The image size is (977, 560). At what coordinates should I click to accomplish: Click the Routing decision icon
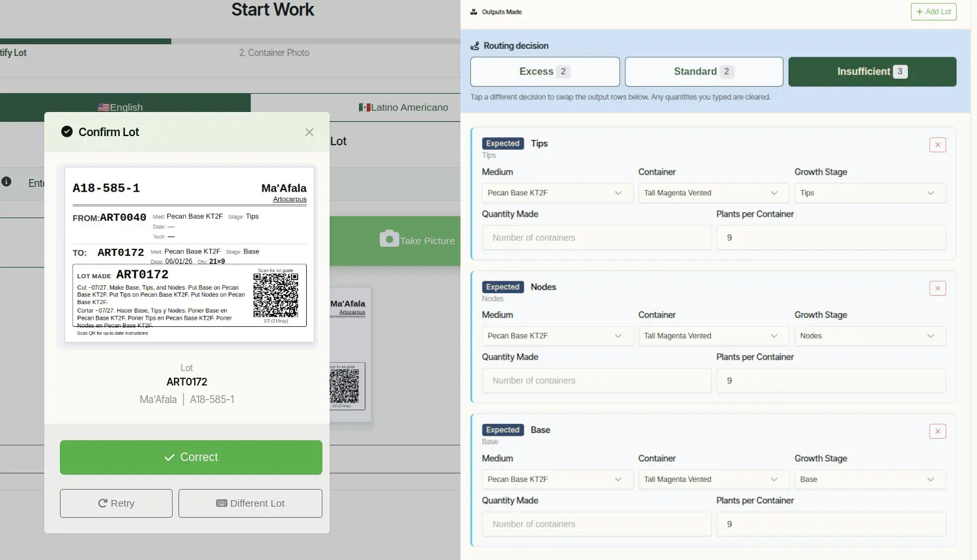[x=475, y=46]
